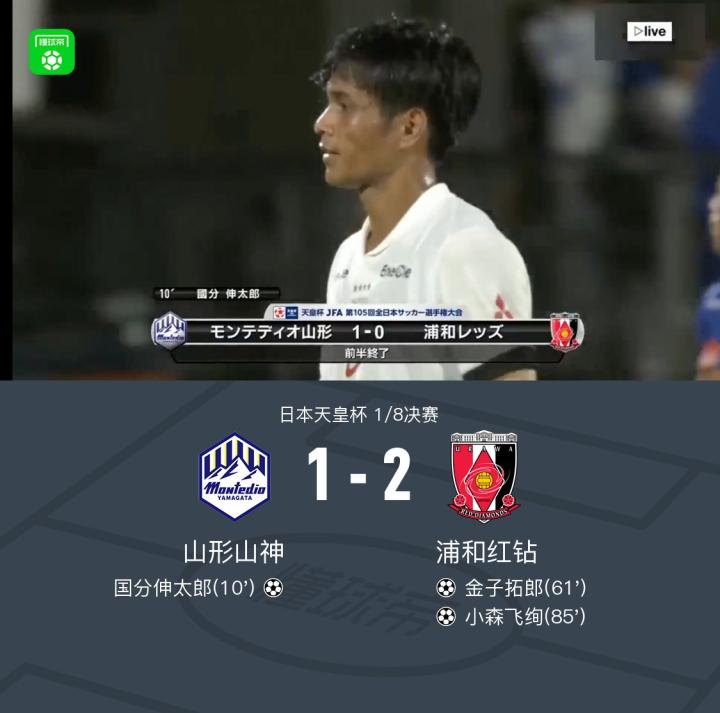Click the goal ball icon next to 小森飞绚
This screenshot has width=720, height=713.
click(446, 617)
